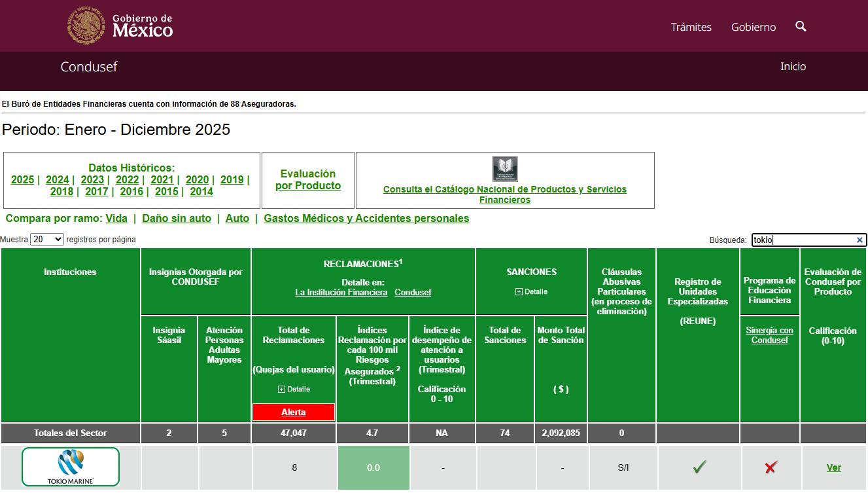868x493 pixels.
Task: Open the Gobierno menu
Action: point(754,27)
